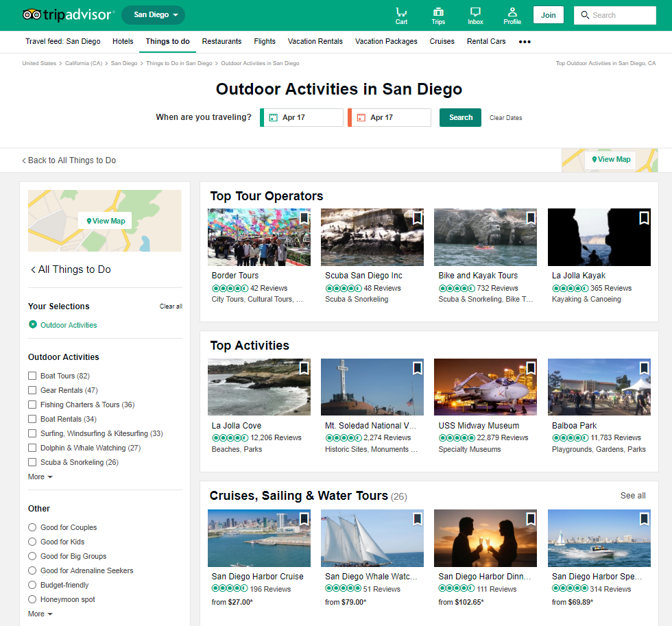
Task: Go Back to All Things to Do
Action: pyautogui.click(x=69, y=160)
